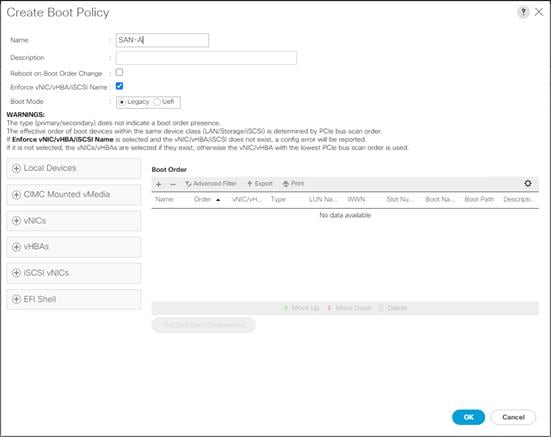Expand the EFI Shell section
The height and width of the screenshot is (437, 551).
click(74, 299)
